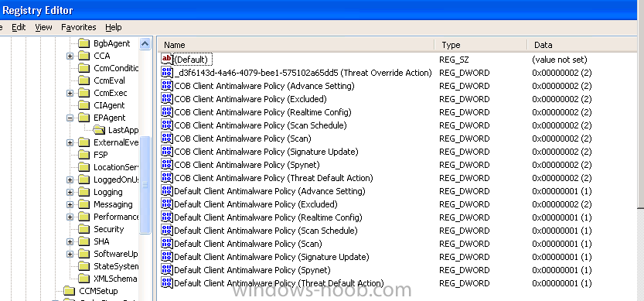Click the CIAgent folder icon
This screenshot has width=644, height=301.
click(x=83, y=105)
